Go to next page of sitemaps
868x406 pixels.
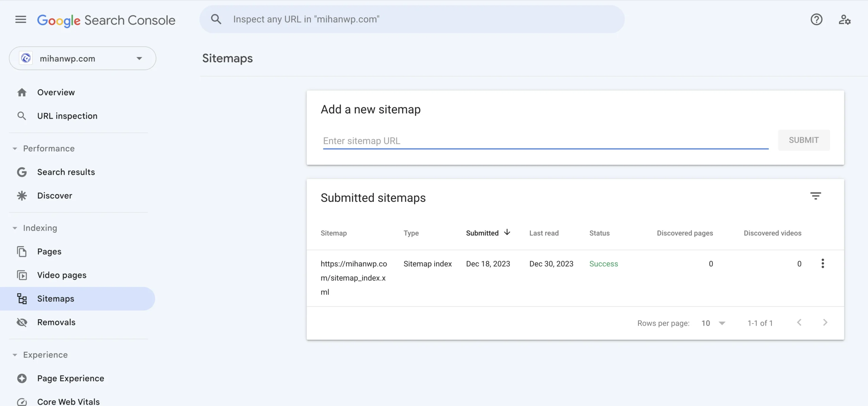pyautogui.click(x=825, y=323)
